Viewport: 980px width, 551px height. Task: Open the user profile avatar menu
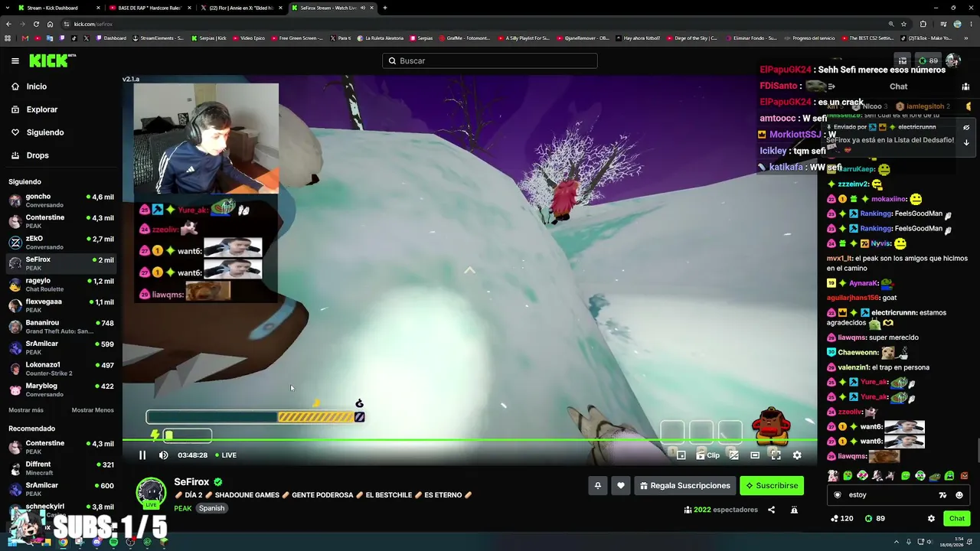point(953,60)
